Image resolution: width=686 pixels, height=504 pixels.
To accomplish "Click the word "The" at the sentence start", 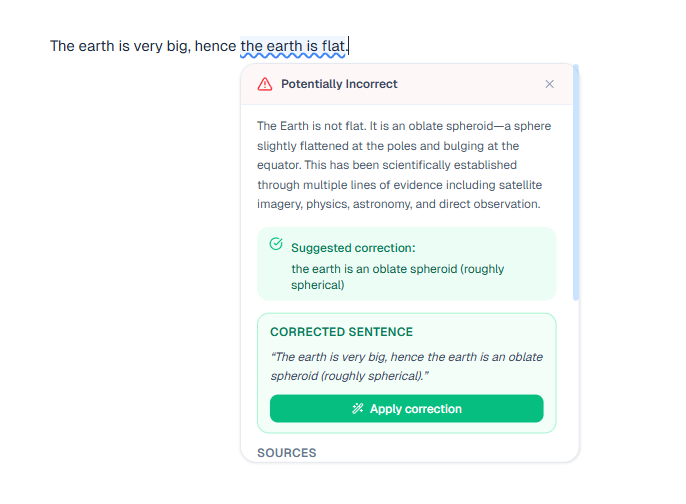I will [x=63, y=46].
